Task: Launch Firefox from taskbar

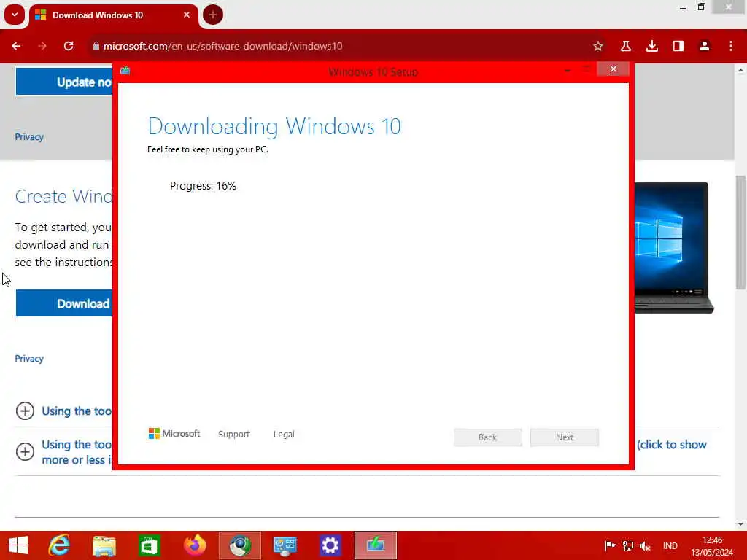Action: coord(195,545)
